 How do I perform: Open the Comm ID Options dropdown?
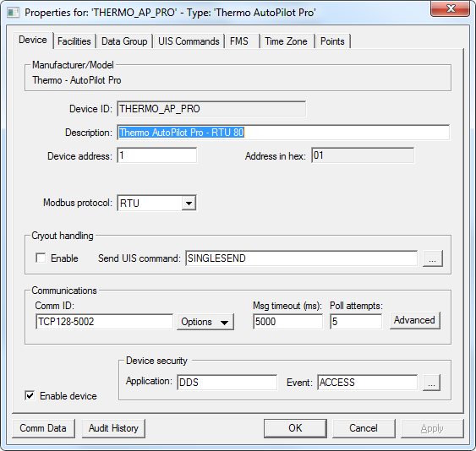coord(205,322)
